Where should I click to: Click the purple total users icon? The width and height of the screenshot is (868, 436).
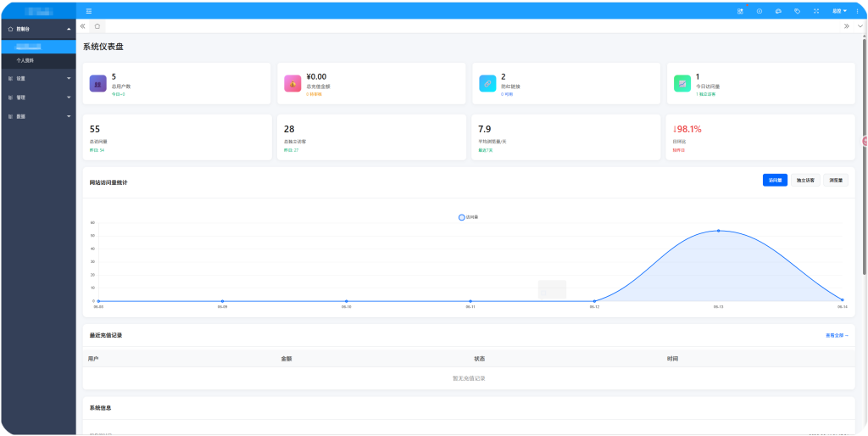(98, 84)
